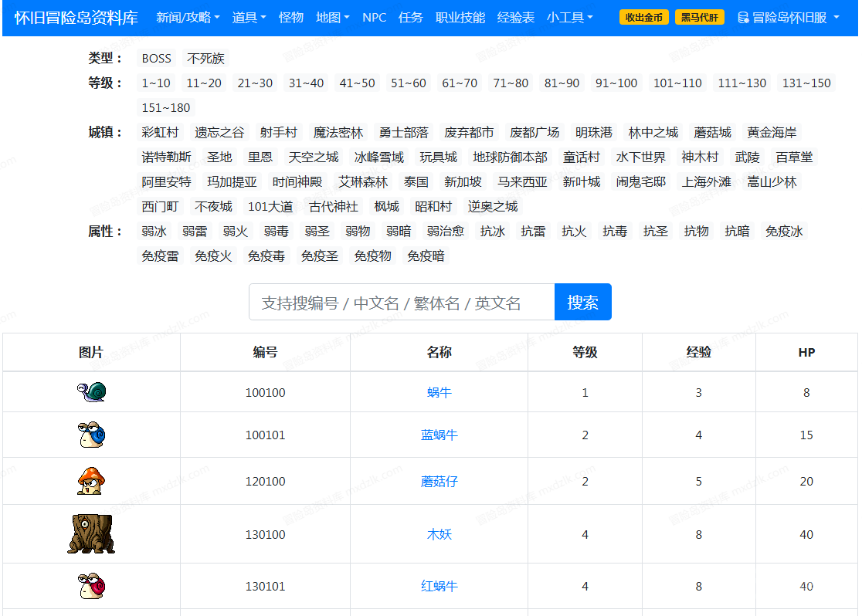The width and height of the screenshot is (862, 616).
Task: Open the 经验表 nav page
Action: (516, 18)
